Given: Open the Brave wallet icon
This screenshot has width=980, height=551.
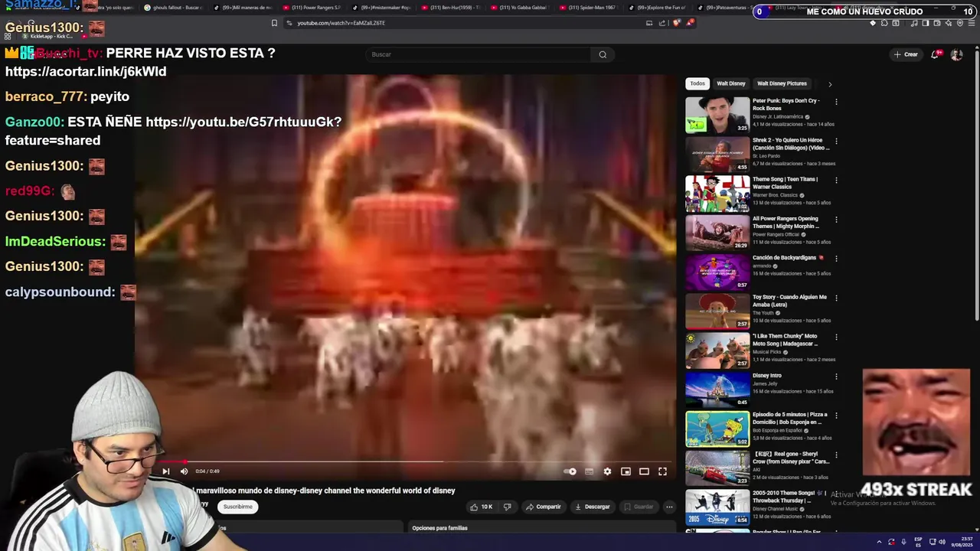Looking at the screenshot, I should 938,23.
